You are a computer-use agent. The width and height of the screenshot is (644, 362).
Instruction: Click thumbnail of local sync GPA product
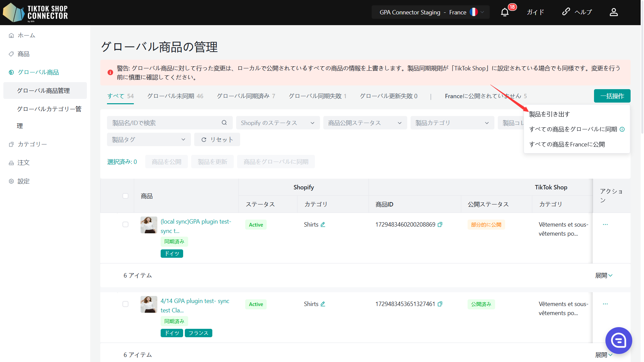[149, 225]
